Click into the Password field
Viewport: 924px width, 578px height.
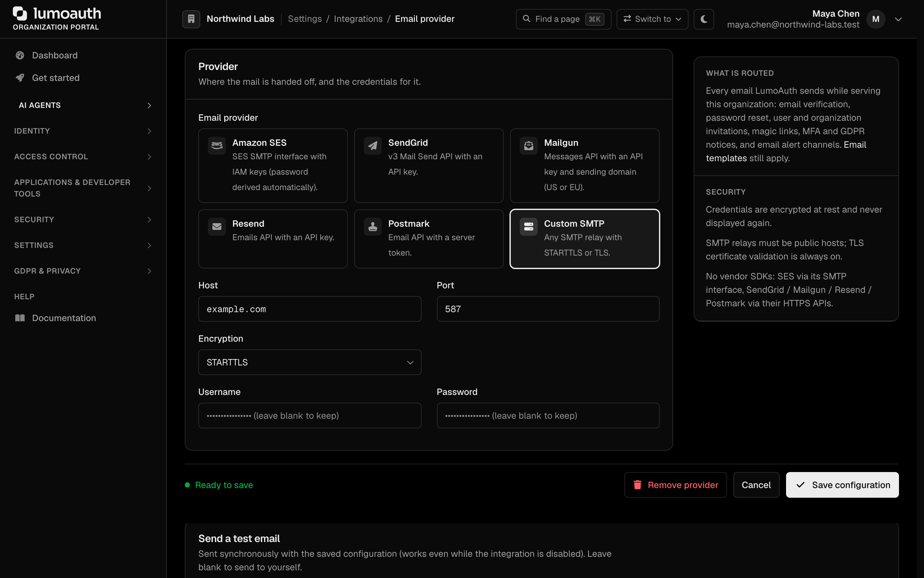(x=548, y=416)
